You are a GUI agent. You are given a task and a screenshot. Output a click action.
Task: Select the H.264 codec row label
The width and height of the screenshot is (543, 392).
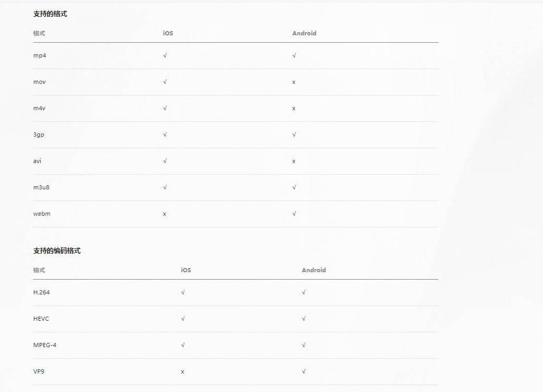pos(41,292)
